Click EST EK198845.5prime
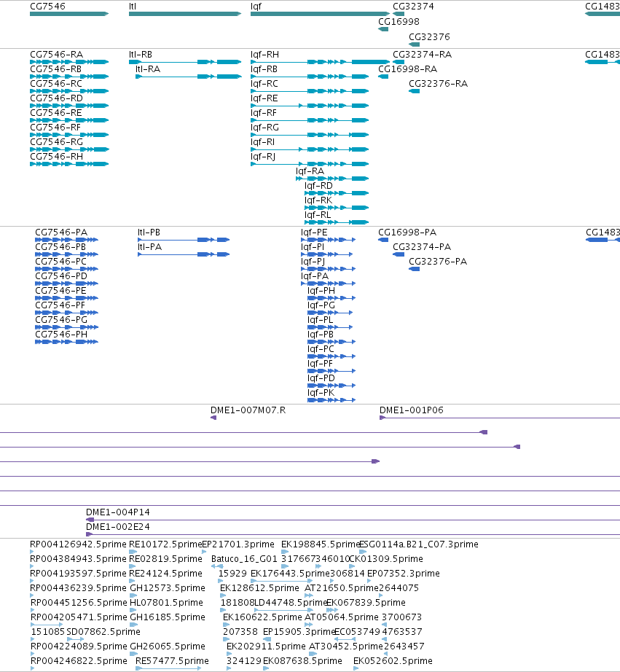This screenshot has width=620, height=672. [321, 544]
